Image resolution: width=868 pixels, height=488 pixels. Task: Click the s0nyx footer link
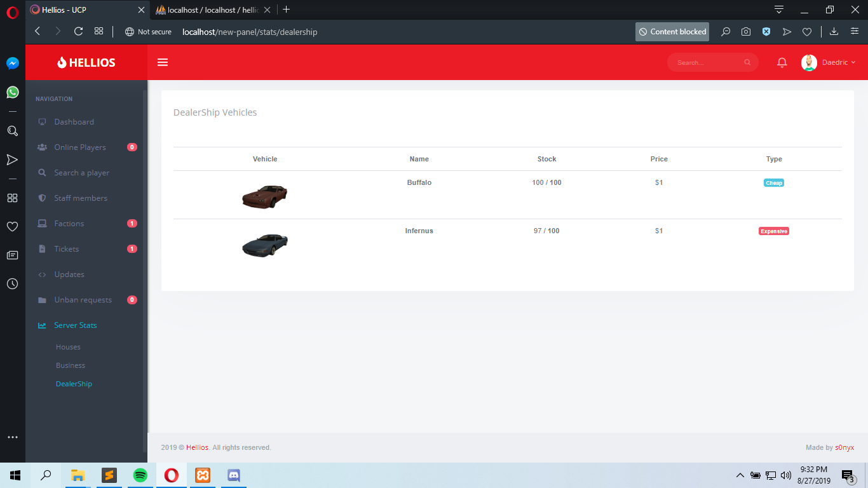point(844,447)
